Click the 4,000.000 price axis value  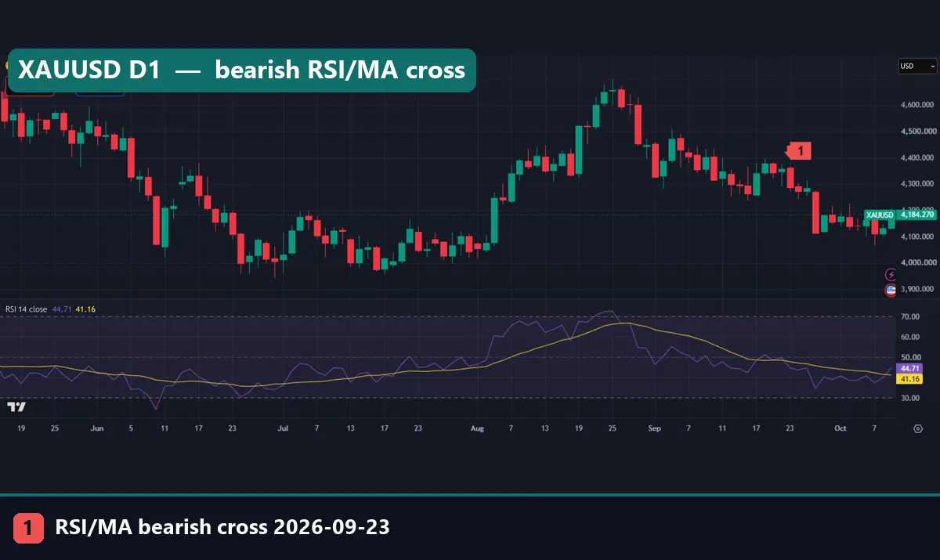(916, 262)
